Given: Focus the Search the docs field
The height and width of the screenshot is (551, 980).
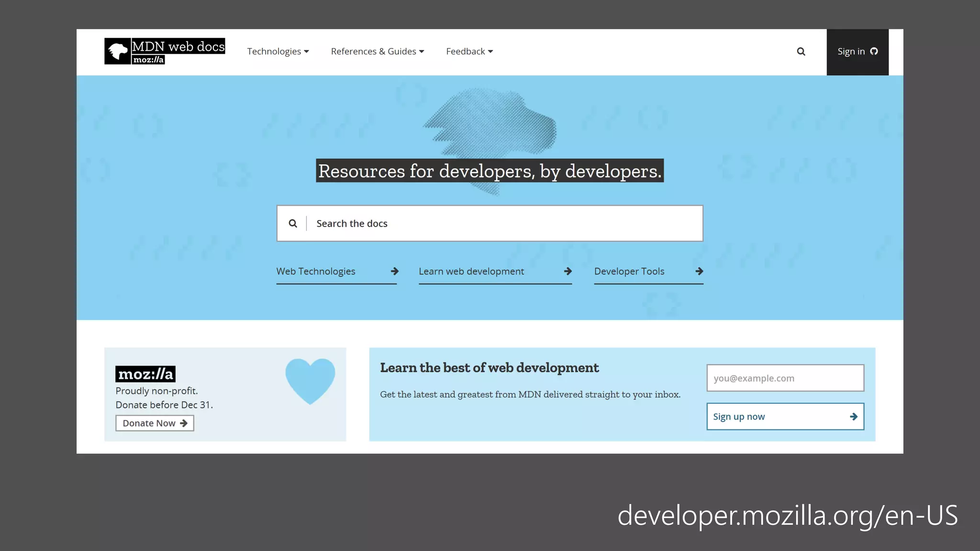Looking at the screenshot, I should pyautogui.click(x=502, y=223).
